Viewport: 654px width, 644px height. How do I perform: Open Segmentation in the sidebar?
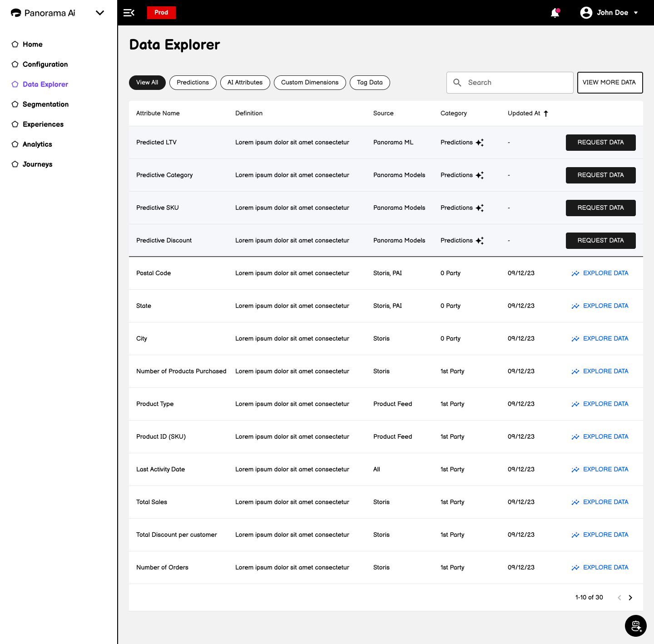(x=45, y=104)
